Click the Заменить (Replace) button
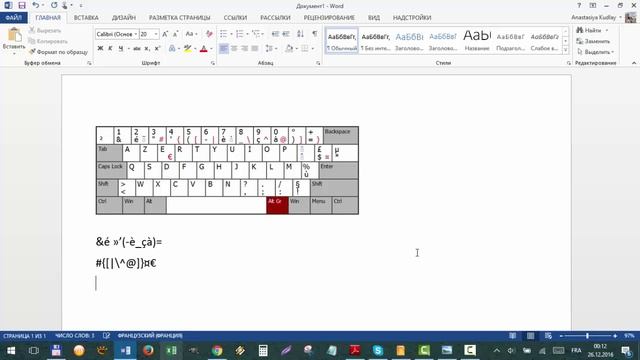Screen dimensions: 640x360 pos(593,41)
